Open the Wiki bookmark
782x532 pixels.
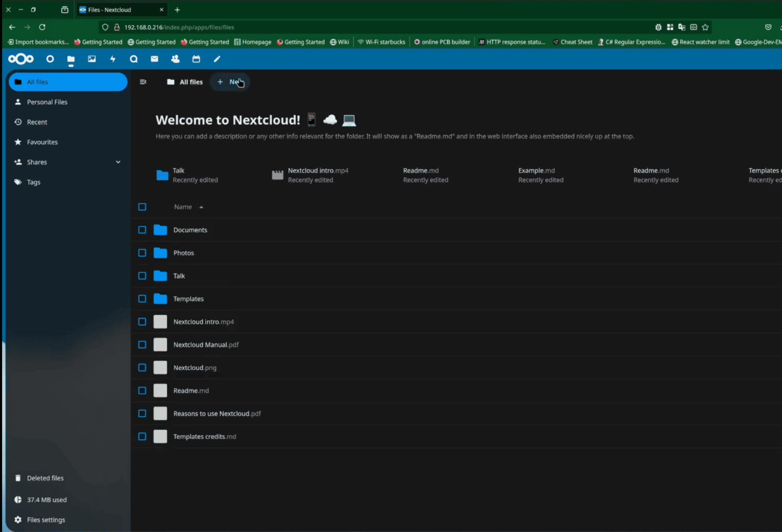(340, 42)
